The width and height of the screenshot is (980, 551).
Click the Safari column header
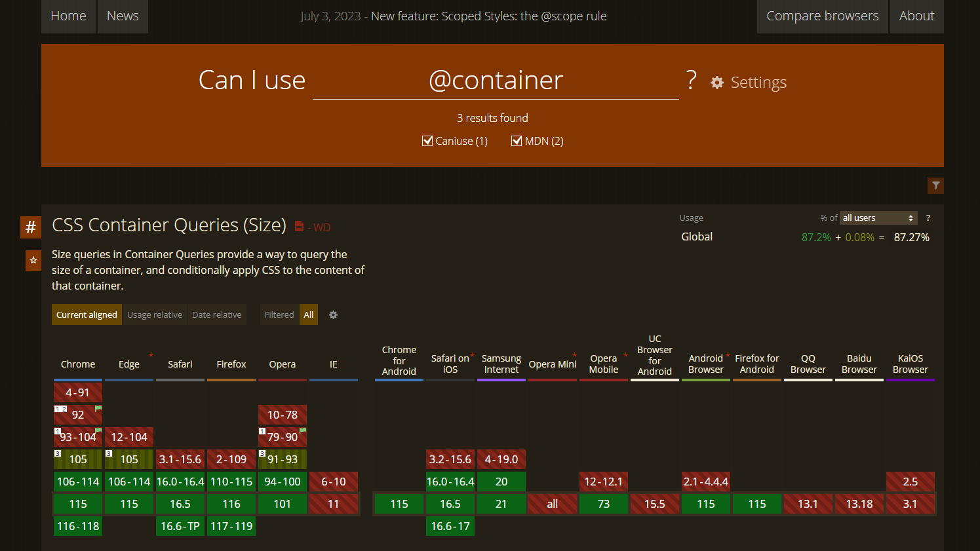[180, 364]
